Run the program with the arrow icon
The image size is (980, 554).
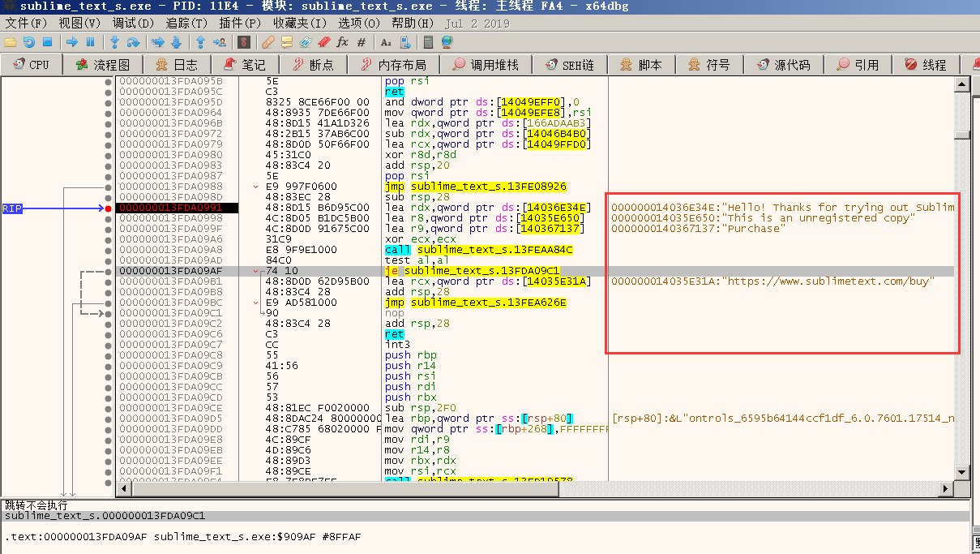72,41
